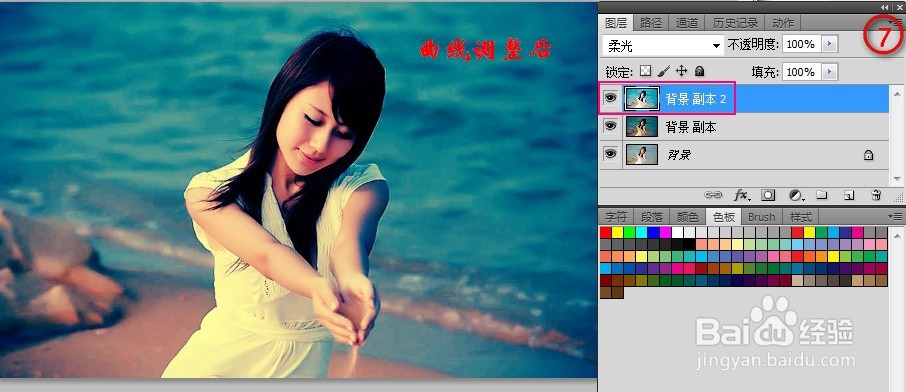Click the 填充 100% value field
The image size is (906, 392).
(x=802, y=72)
